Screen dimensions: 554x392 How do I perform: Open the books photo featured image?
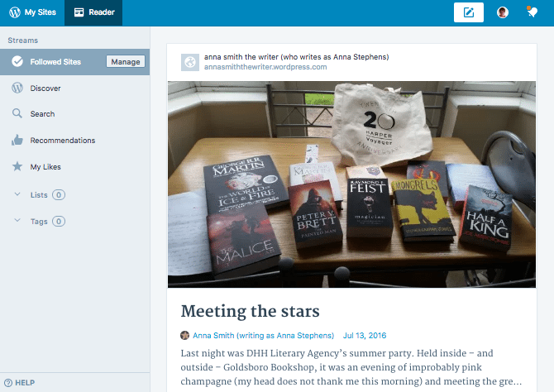coord(351,184)
